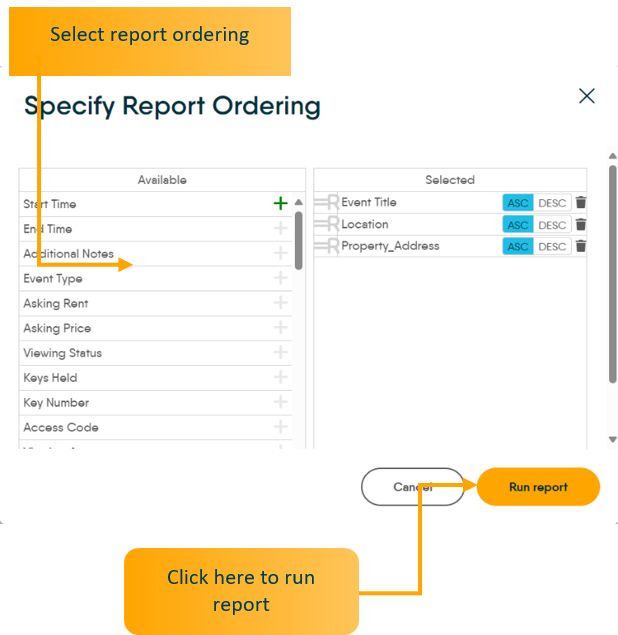Set Event Title ordering to DESC

pos(552,203)
